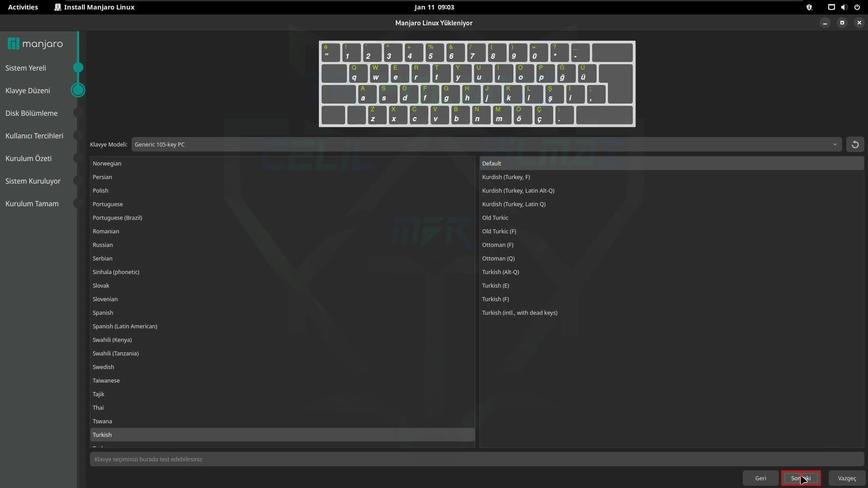
Task: Select Kurdish (Turkey, F) variant
Action: [x=672, y=177]
